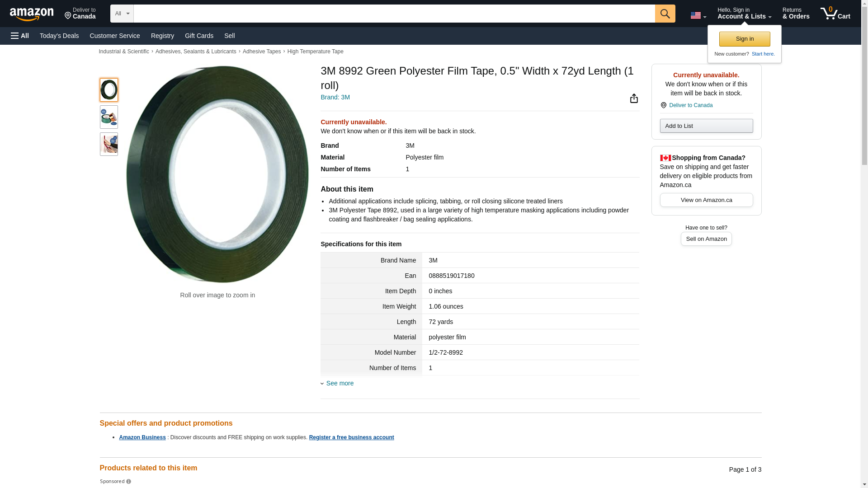
Task: Focus the Amazon search input field
Action: click(394, 14)
